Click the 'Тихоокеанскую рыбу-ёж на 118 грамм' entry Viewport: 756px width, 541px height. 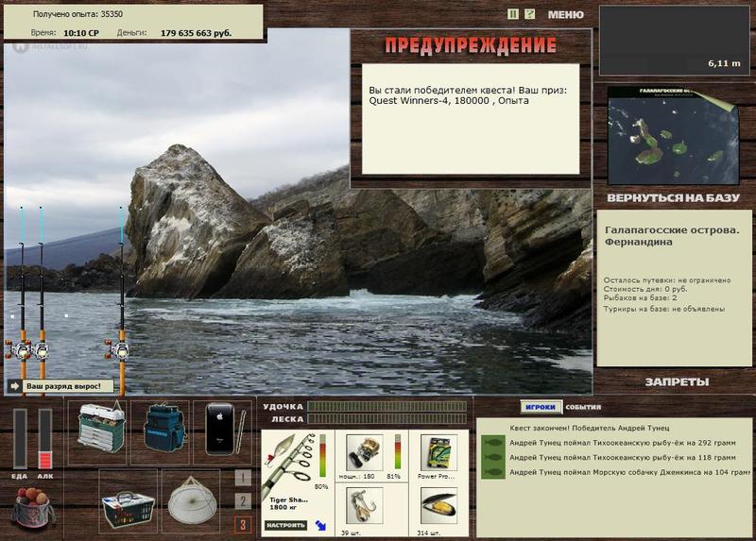pyautogui.click(x=623, y=457)
